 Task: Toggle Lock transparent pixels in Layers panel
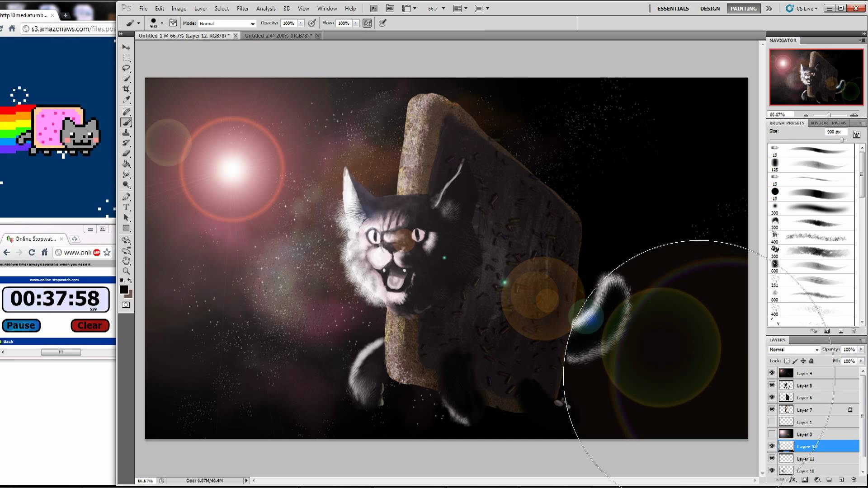click(787, 361)
